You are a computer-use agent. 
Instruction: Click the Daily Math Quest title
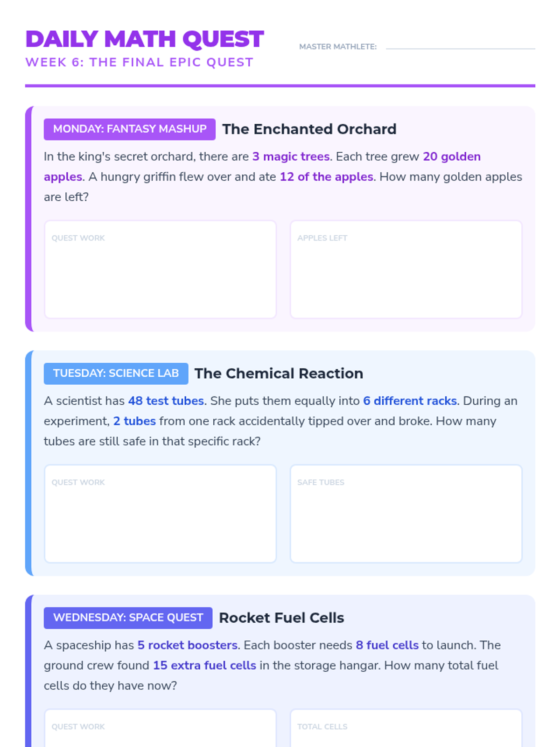145,39
